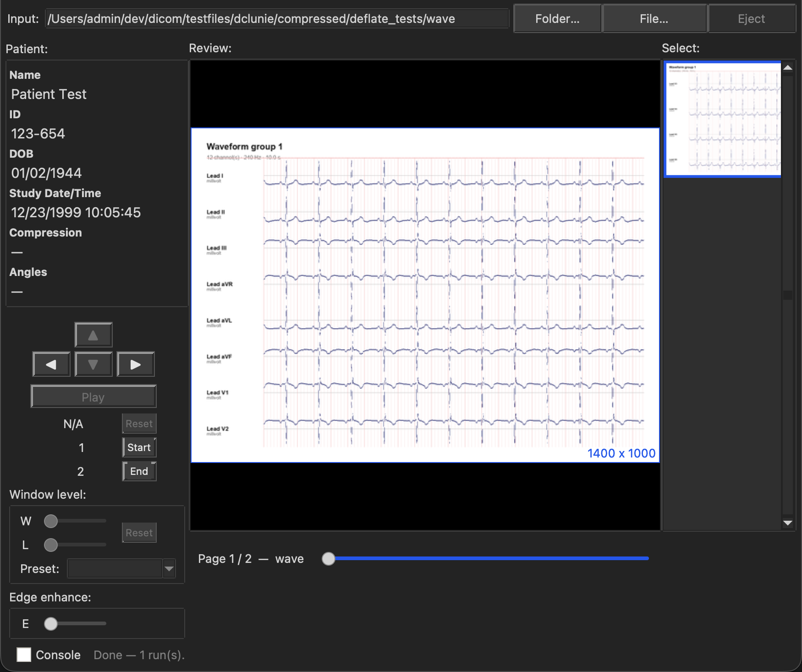Click the 'Done — 1 run(s).' status text
This screenshot has height=672, width=802.
click(139, 655)
